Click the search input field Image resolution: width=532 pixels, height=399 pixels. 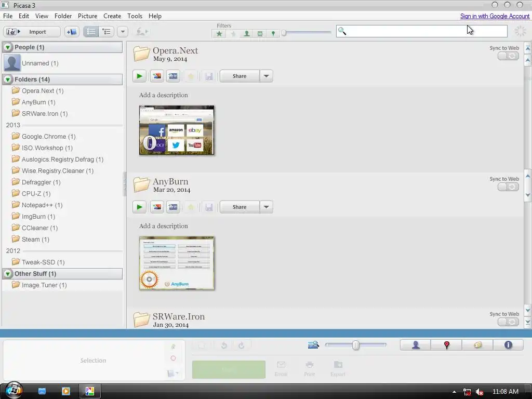[422, 31]
